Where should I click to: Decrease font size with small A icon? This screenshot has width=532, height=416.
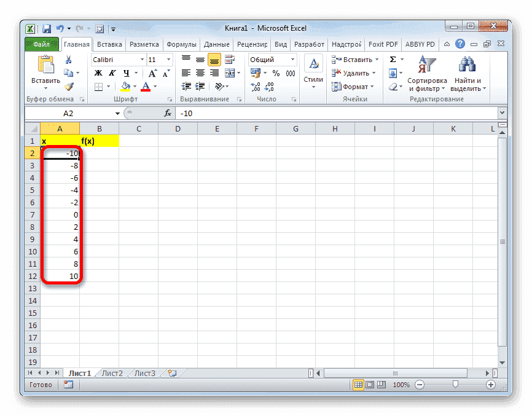pyautogui.click(x=166, y=73)
